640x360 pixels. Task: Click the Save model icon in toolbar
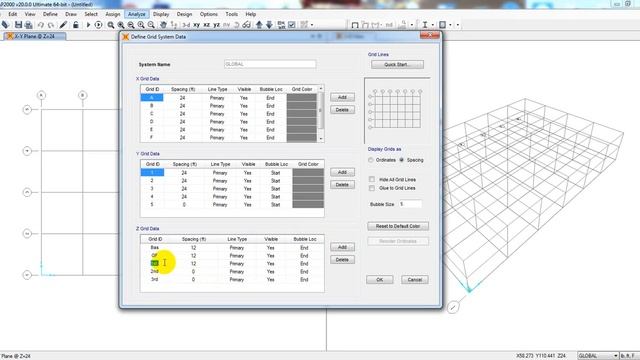18,25
